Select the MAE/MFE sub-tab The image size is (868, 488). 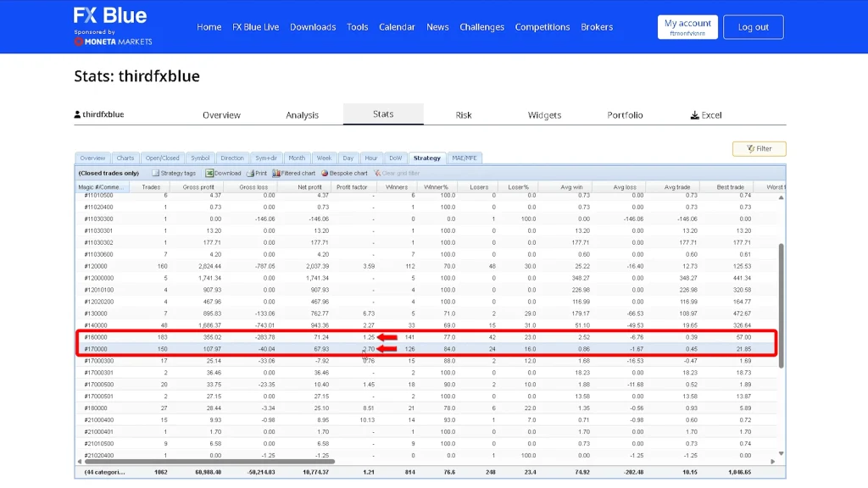(464, 158)
